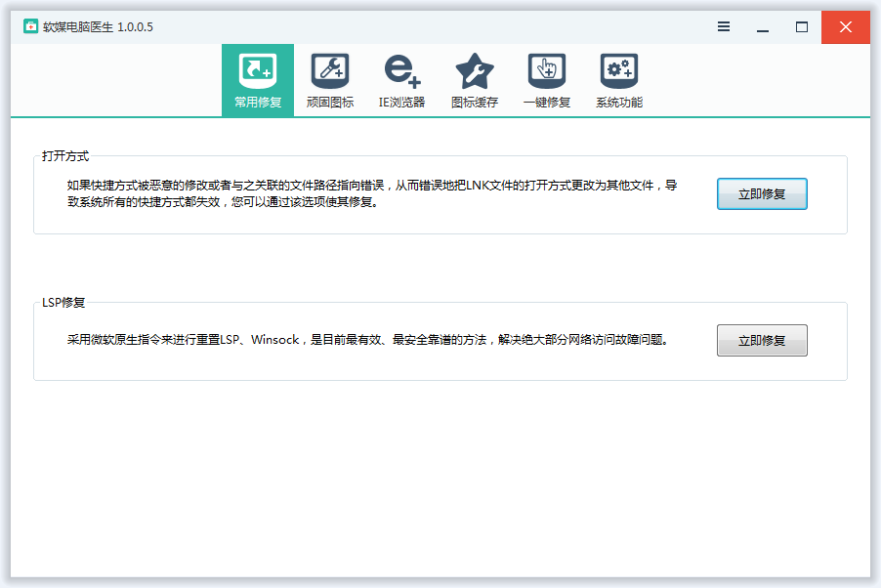Open the hamburger menu in title bar
The width and height of the screenshot is (881, 588).
click(724, 26)
